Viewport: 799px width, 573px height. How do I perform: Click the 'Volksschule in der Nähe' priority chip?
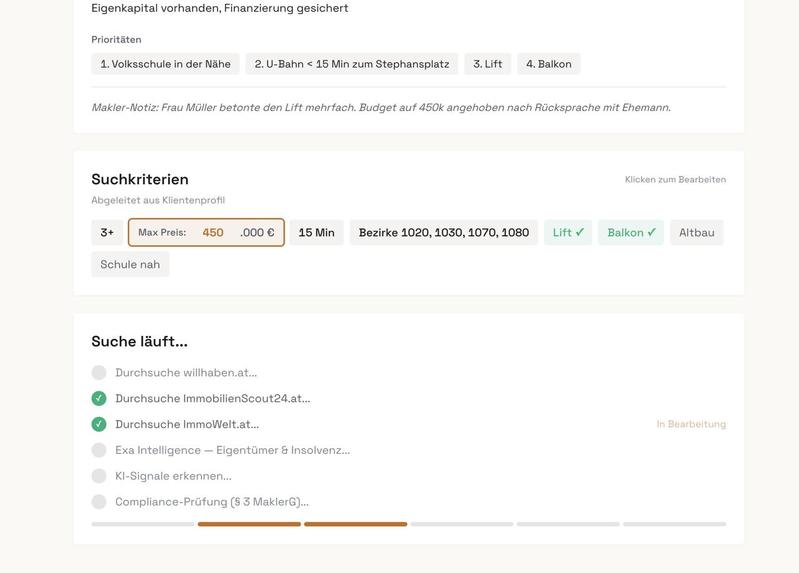click(165, 64)
